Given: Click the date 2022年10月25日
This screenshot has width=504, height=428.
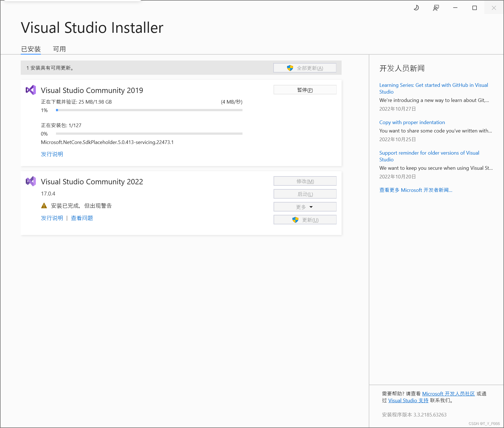Looking at the screenshot, I should (x=398, y=139).
